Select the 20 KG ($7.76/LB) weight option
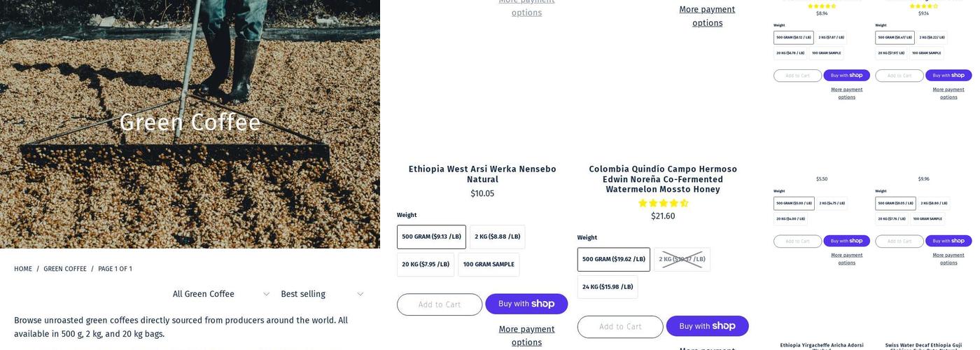This screenshot has width=980, height=350. pos(892,218)
